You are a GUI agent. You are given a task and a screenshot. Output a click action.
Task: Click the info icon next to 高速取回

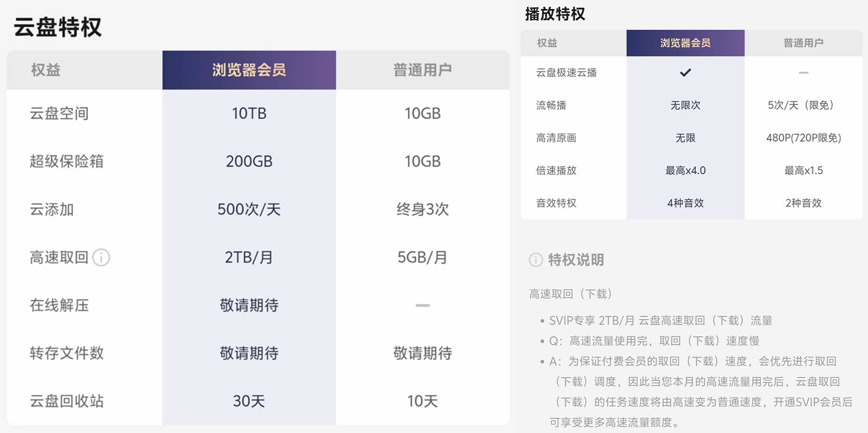tap(101, 257)
